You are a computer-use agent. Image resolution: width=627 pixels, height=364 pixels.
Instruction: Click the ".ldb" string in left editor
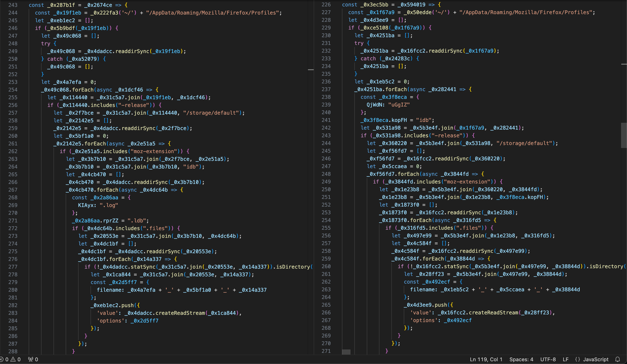coord(137,220)
